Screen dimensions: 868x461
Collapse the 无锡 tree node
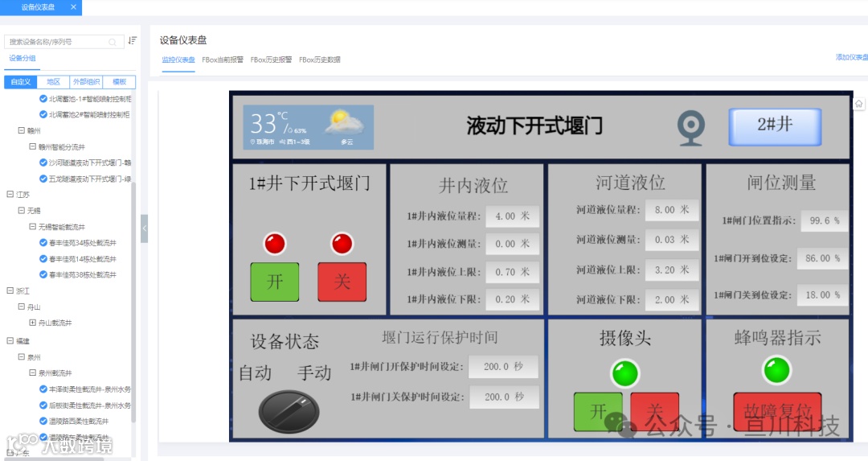coord(21,210)
